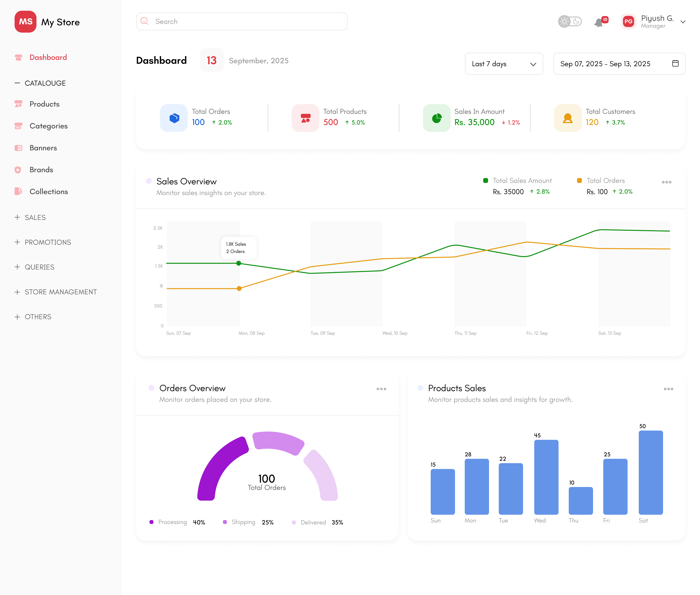This screenshot has width=700, height=595.
Task: Open Sales Overview three-dot options
Action: (x=666, y=182)
